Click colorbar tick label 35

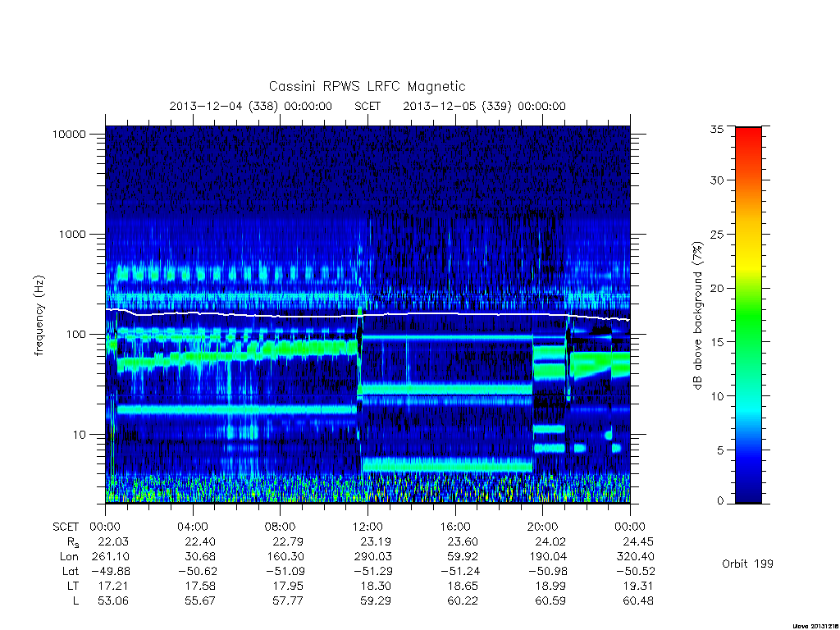pyautogui.click(x=716, y=129)
